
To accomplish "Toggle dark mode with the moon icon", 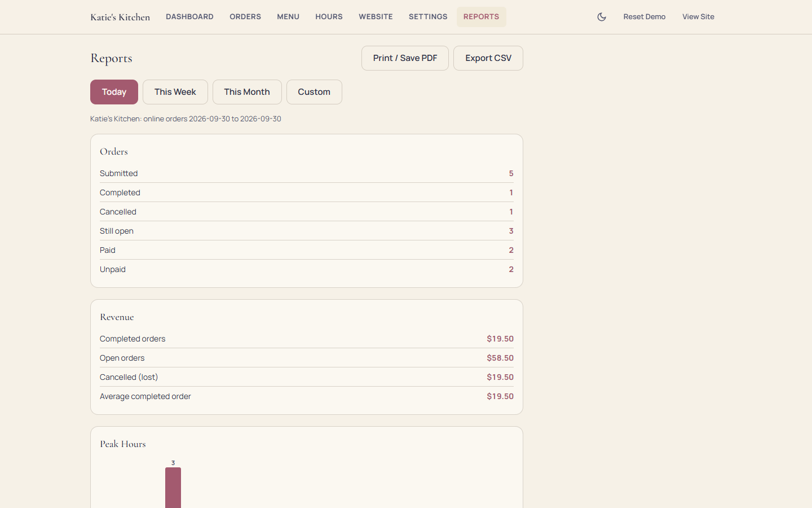I will tap(602, 17).
